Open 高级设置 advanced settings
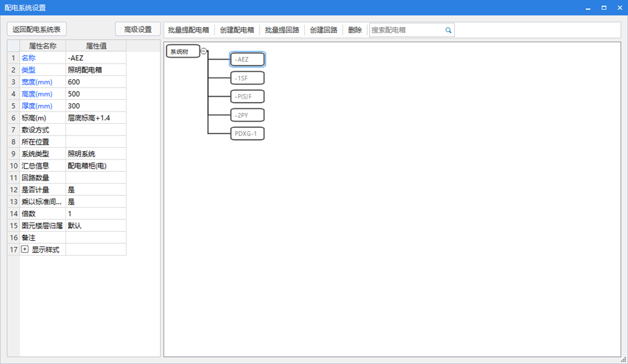The width and height of the screenshot is (628, 364). click(x=138, y=30)
